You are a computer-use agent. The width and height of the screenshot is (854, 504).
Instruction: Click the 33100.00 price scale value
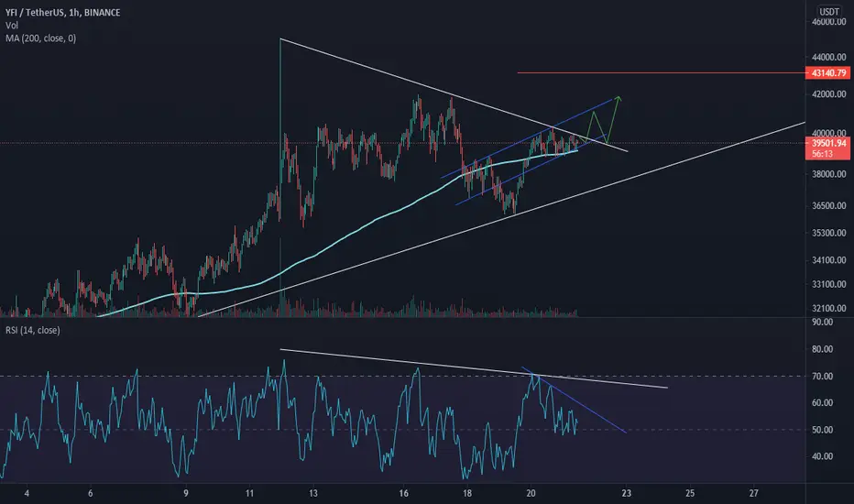tap(829, 284)
